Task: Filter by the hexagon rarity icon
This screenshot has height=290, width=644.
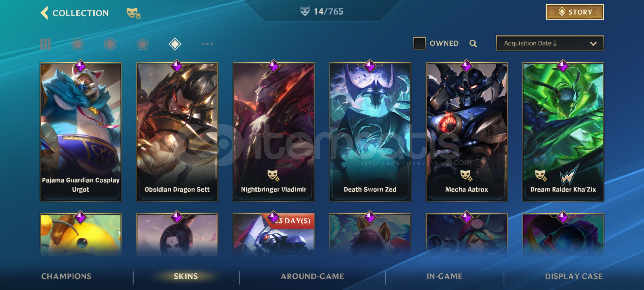Action: 110,44
